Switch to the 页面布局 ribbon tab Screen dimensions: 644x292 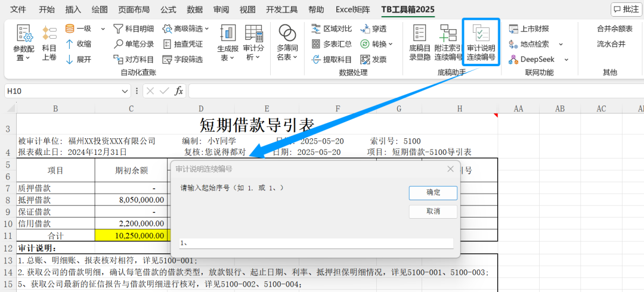[134, 10]
